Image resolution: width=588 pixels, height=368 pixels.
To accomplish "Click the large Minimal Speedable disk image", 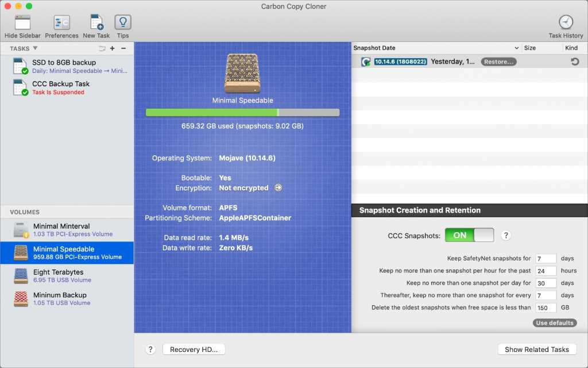I will tap(242, 73).
